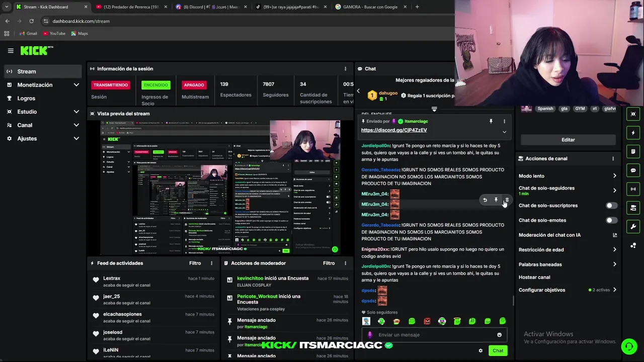Open a new browser tab
Screen dimensions: 644x362
pos(417,7)
